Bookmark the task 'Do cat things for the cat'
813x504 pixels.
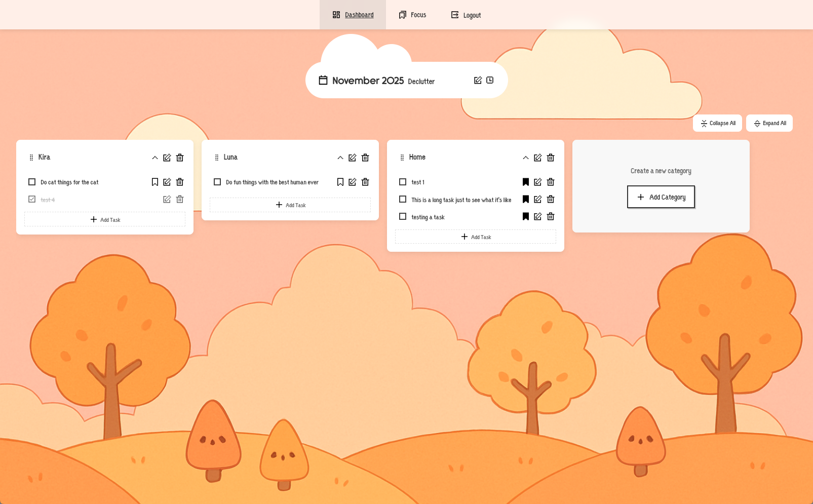tap(154, 182)
